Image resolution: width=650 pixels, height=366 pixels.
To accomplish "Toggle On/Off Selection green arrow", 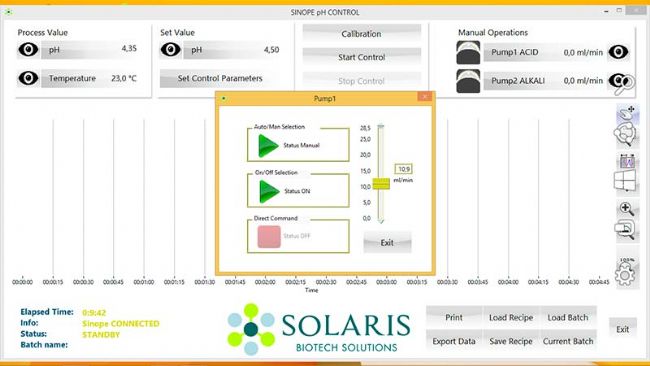I will tap(269, 191).
